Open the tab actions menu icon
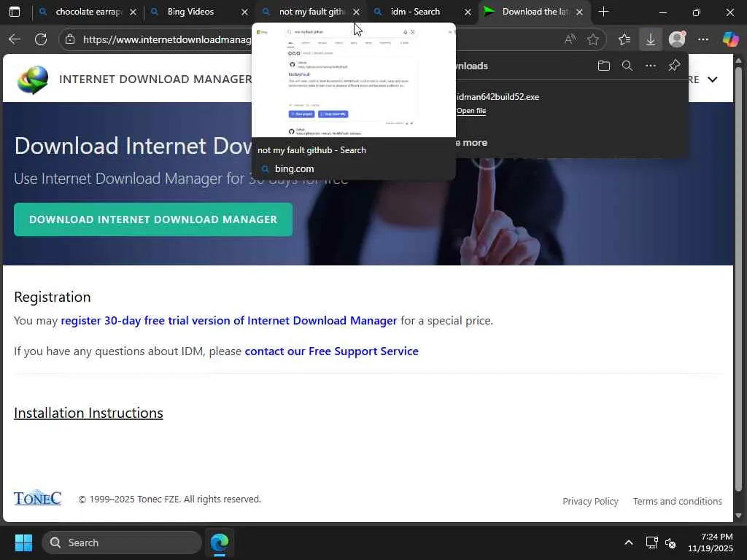Screen dimensions: 747x560 click(x=15, y=12)
